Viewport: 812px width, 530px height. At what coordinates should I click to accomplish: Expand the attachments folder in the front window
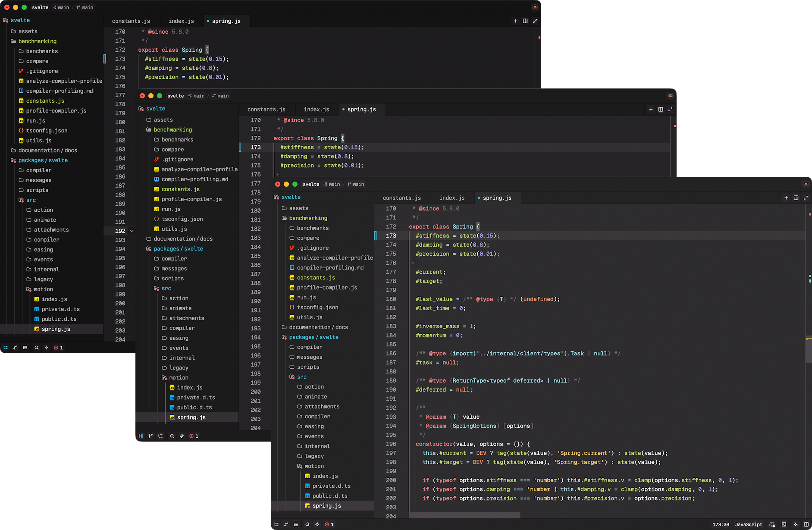[x=323, y=407]
